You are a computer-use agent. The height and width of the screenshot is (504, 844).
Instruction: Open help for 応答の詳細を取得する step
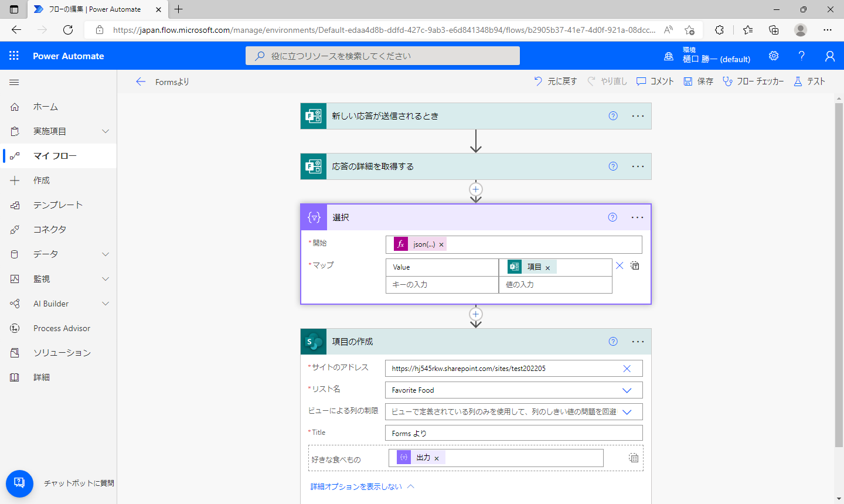[x=613, y=166]
